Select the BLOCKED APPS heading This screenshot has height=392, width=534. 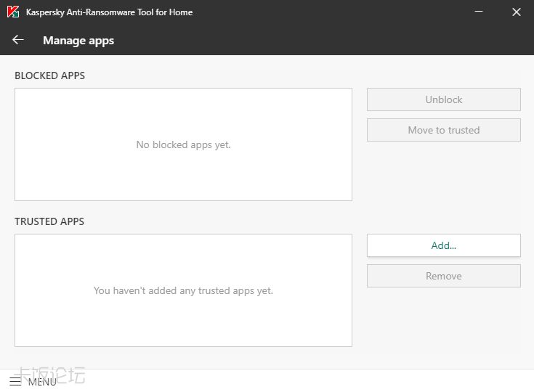point(49,75)
